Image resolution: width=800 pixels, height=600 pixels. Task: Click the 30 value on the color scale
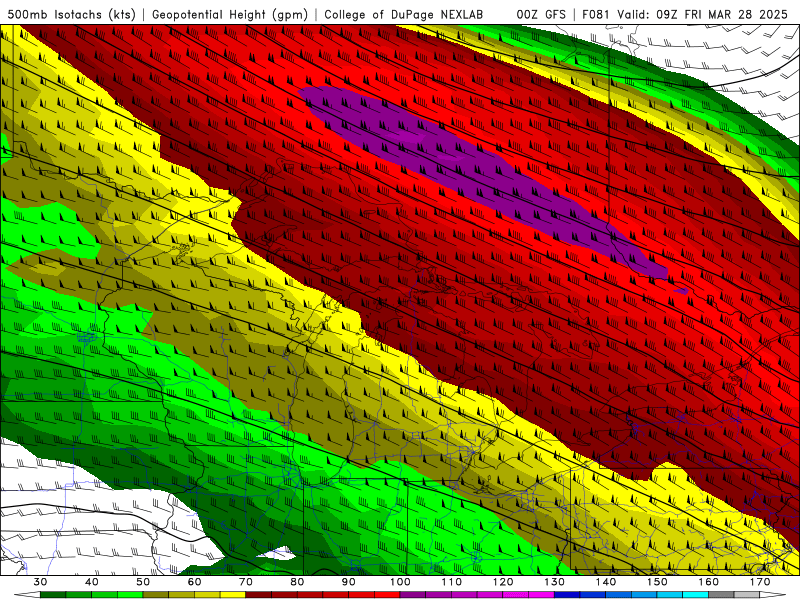pyautogui.click(x=40, y=582)
